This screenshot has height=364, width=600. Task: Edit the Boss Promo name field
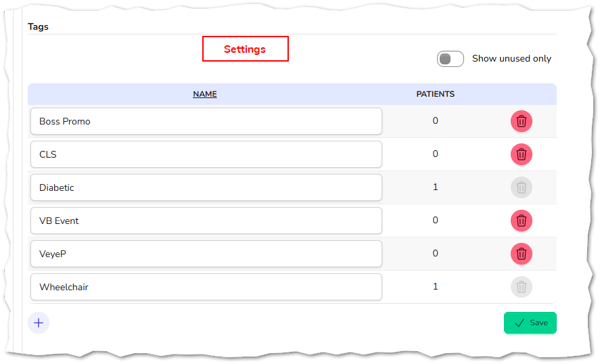[x=206, y=121]
